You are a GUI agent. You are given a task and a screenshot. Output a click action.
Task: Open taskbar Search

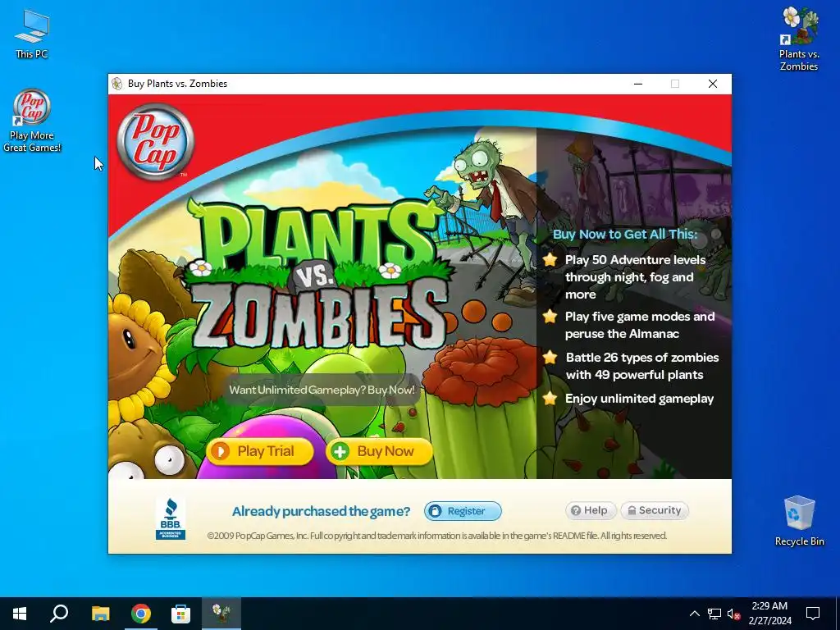[x=59, y=614]
